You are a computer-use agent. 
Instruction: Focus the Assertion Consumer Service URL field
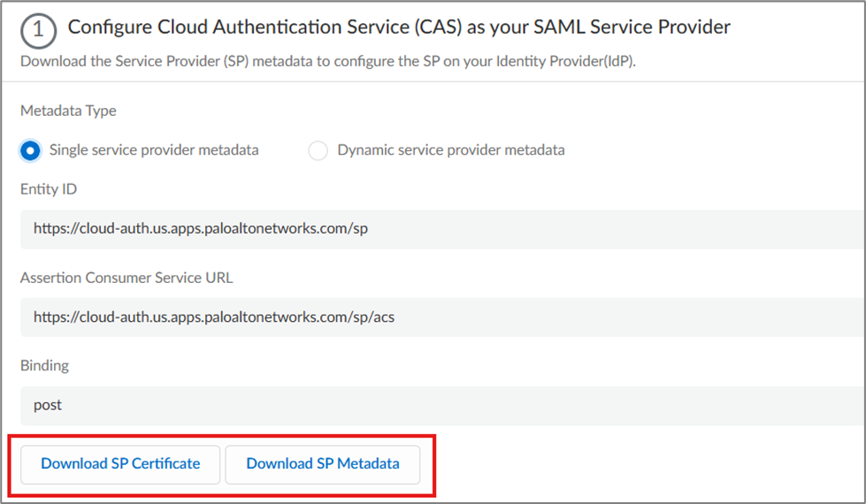tap(531, 317)
